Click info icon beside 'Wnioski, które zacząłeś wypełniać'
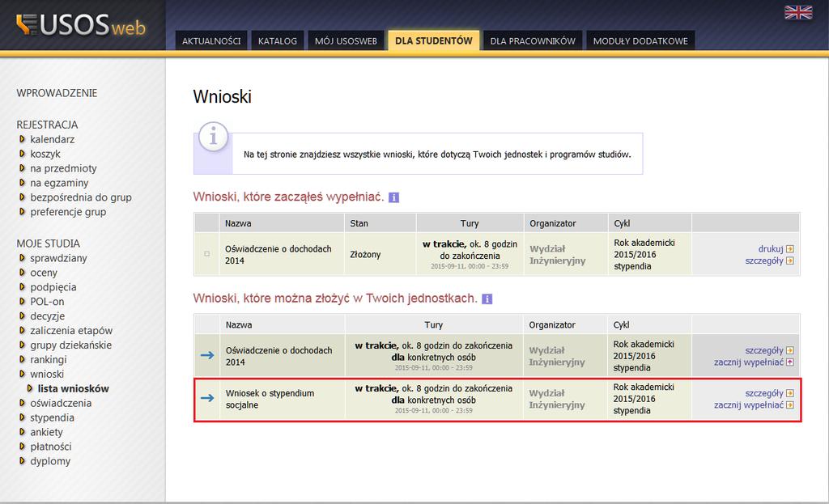Screen dimensions: 829x504 (394, 197)
